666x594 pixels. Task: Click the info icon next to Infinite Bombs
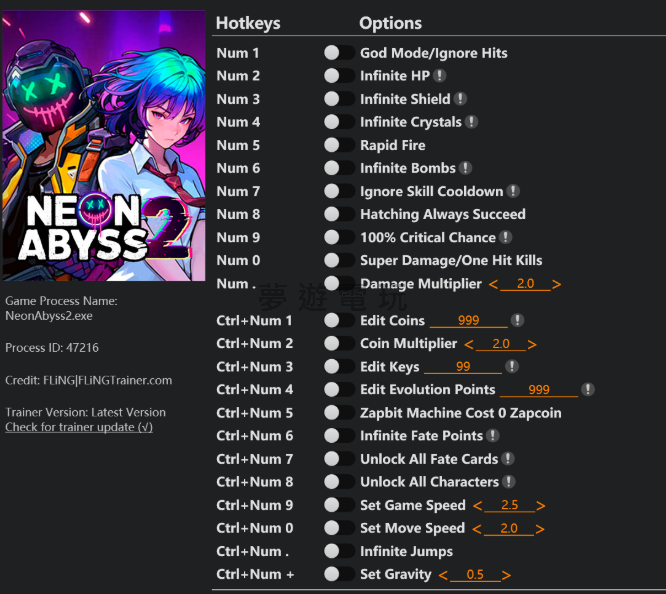[x=465, y=168]
